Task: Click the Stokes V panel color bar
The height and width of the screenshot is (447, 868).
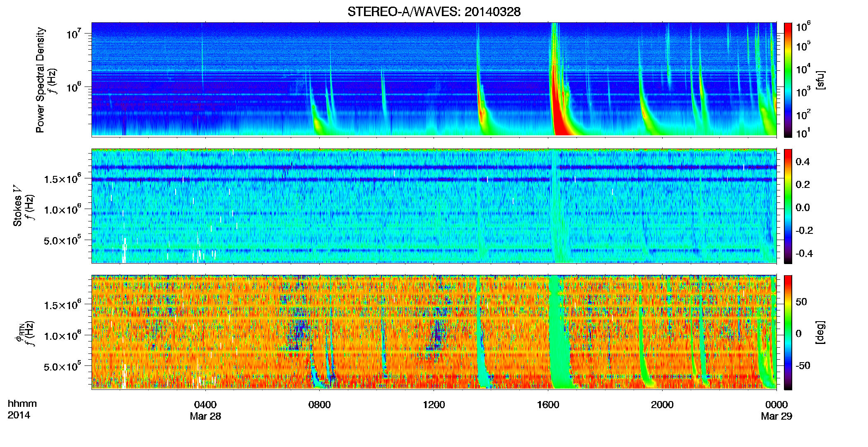Action: coord(788,206)
